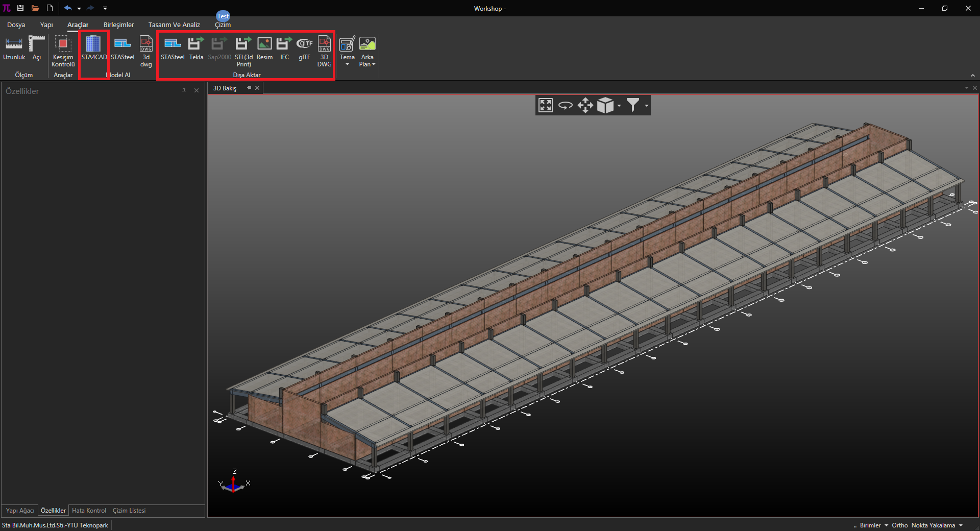Open the view cube dropdown arrow

pos(619,106)
